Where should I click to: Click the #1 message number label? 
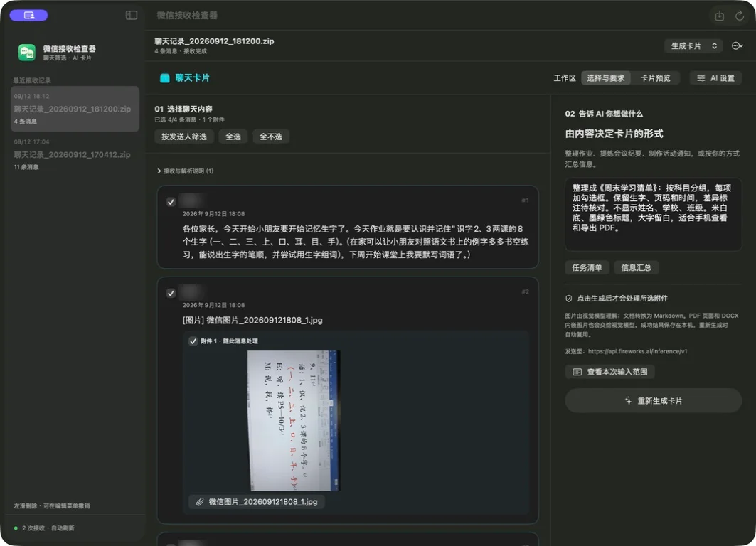[x=525, y=200]
